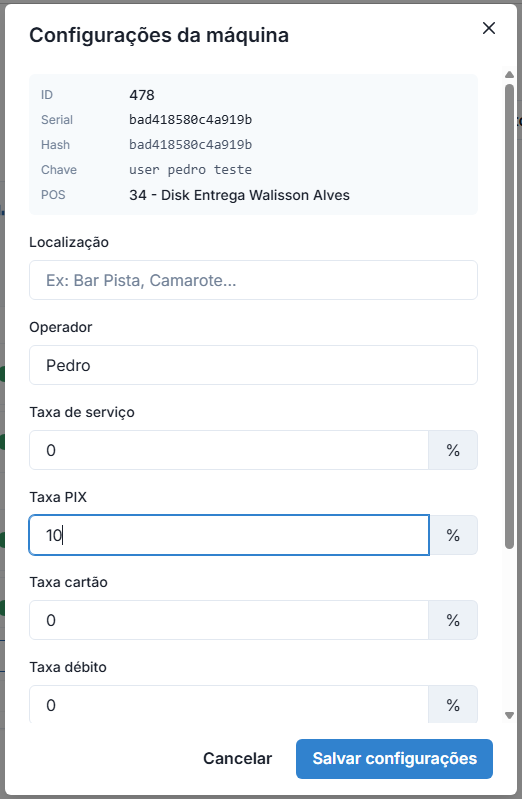The height and width of the screenshot is (799, 522).
Task: Click the POS field label
Action: 53,195
